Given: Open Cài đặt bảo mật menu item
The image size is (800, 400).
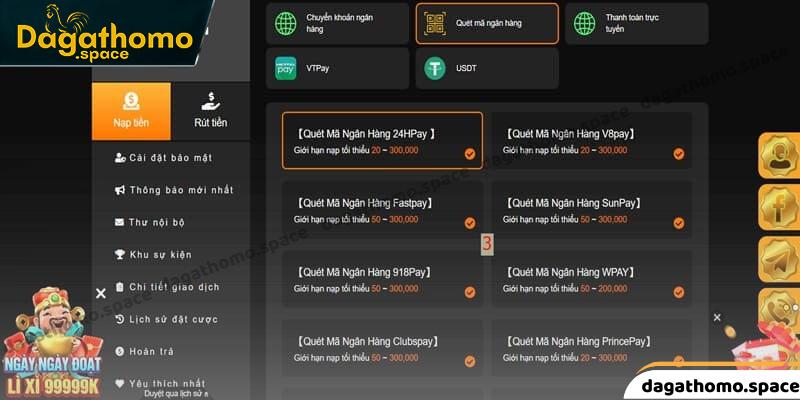Looking at the screenshot, I should (x=170, y=158).
